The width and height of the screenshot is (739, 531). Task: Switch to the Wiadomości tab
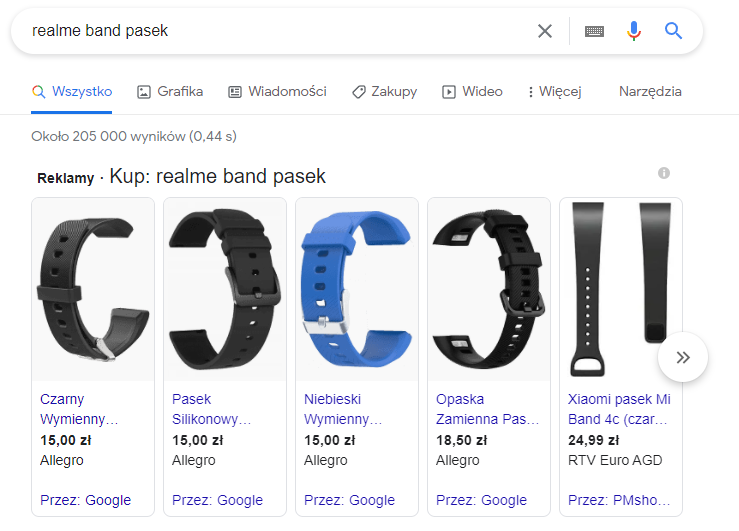277,91
